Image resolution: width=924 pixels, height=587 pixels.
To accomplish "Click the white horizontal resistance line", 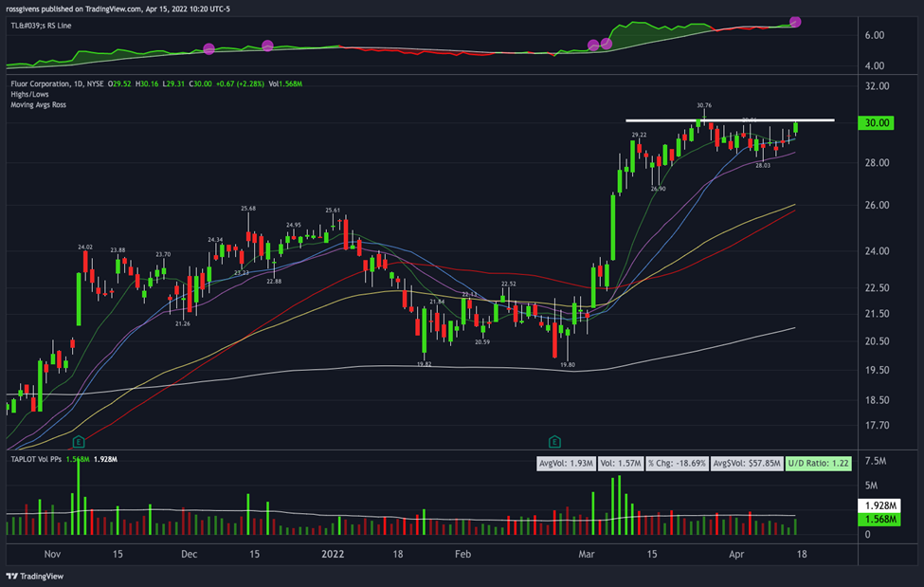I will [730, 120].
